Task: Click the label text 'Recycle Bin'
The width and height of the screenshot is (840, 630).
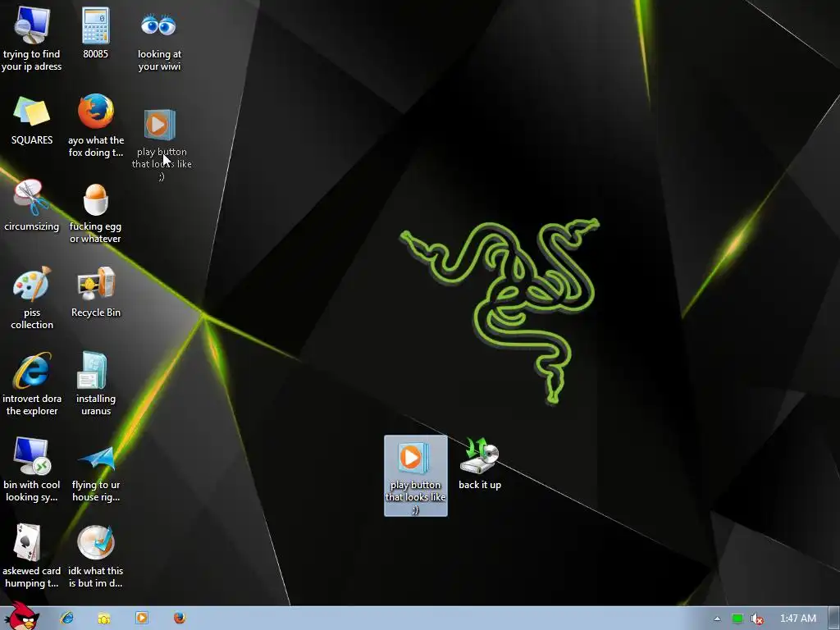Action: coord(96,313)
